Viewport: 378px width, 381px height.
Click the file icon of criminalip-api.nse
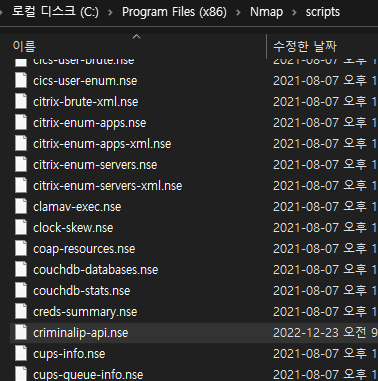(x=21, y=333)
